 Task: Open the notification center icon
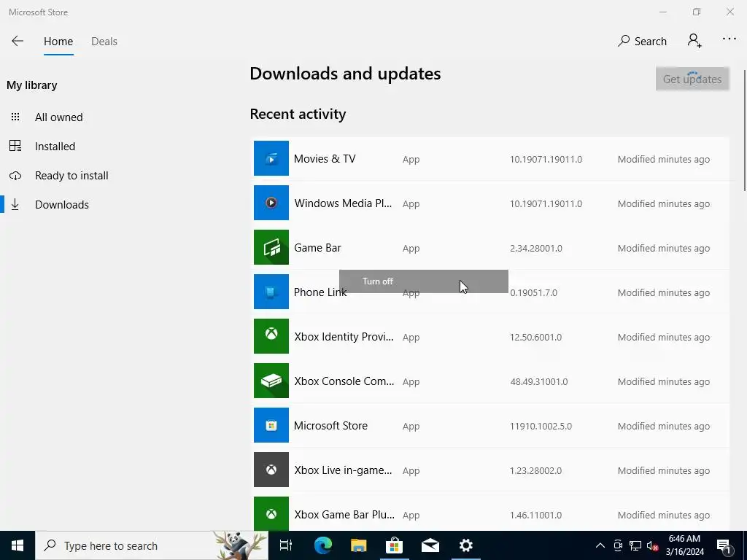(724, 545)
